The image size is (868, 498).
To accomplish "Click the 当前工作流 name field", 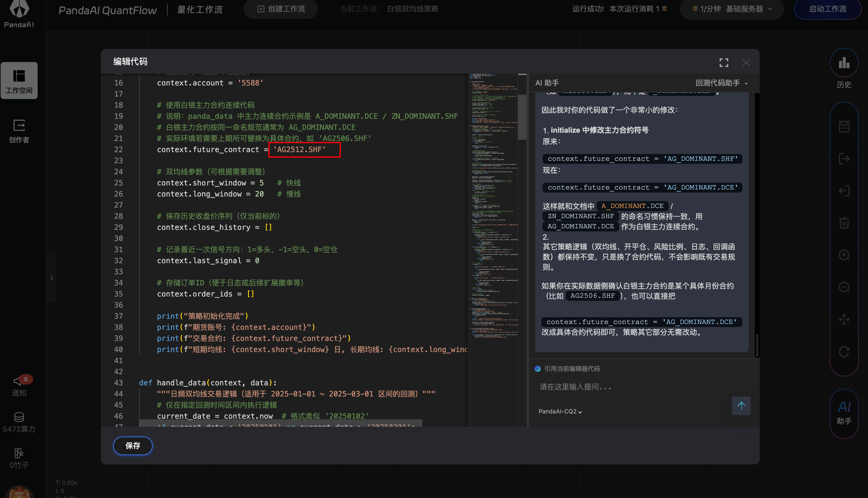I will pyautogui.click(x=423, y=9).
